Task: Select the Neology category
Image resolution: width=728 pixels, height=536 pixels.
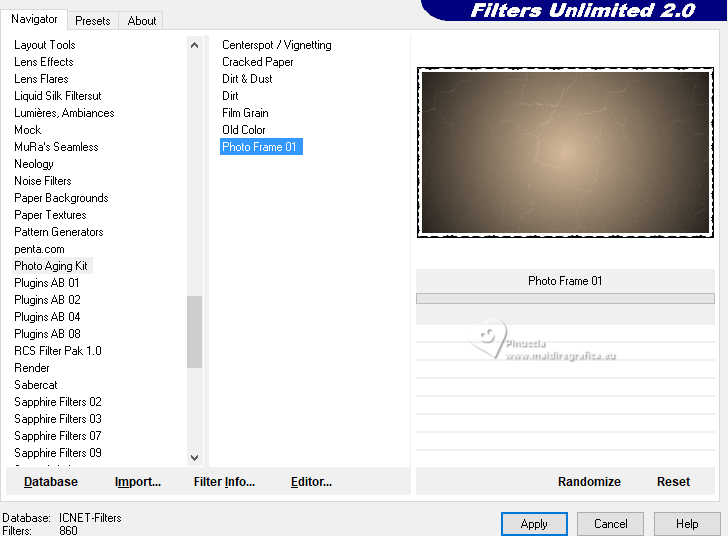Action: pyautogui.click(x=33, y=164)
